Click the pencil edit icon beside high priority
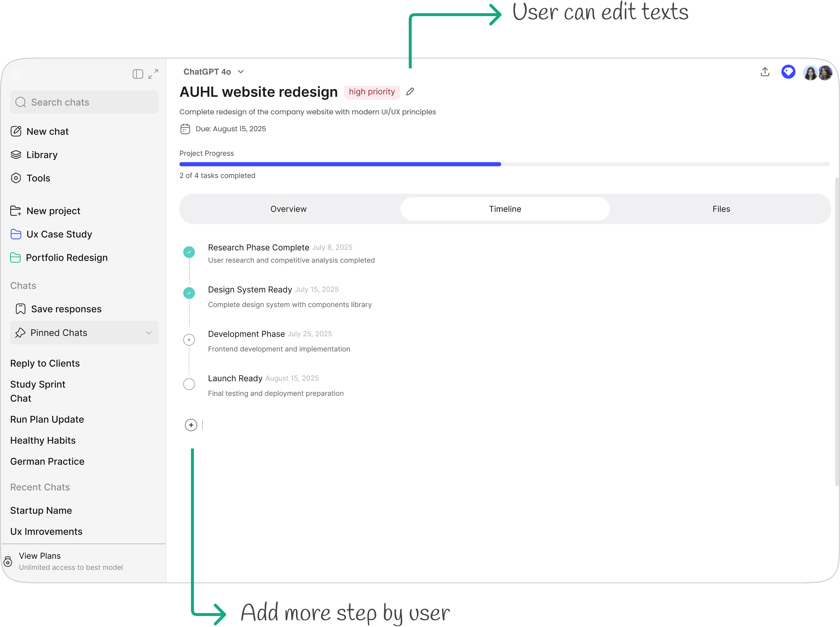 [410, 92]
